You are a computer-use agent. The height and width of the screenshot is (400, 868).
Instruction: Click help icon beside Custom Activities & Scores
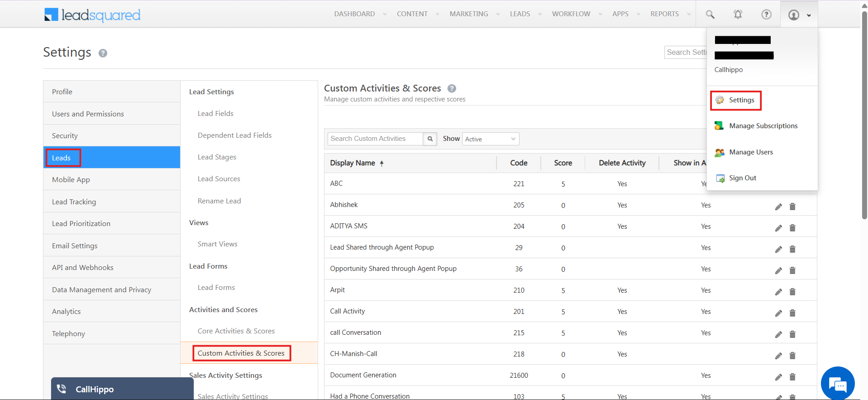point(452,88)
